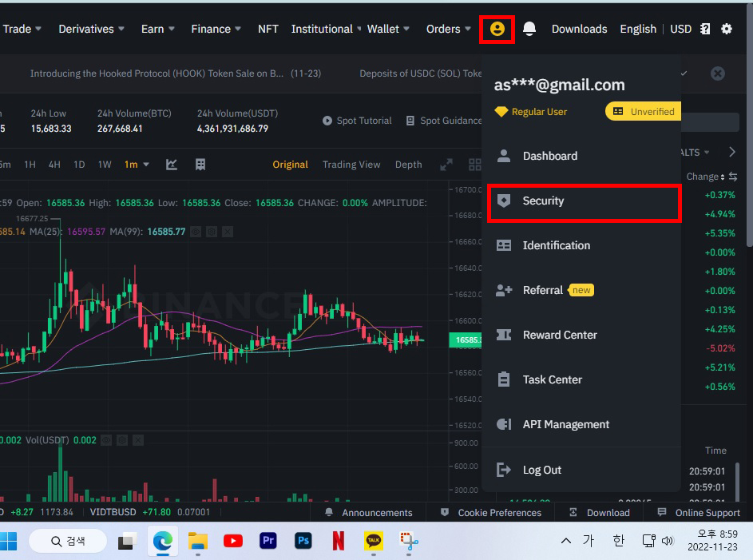Open Spot Guidance
The image size is (753, 560).
coord(444,121)
